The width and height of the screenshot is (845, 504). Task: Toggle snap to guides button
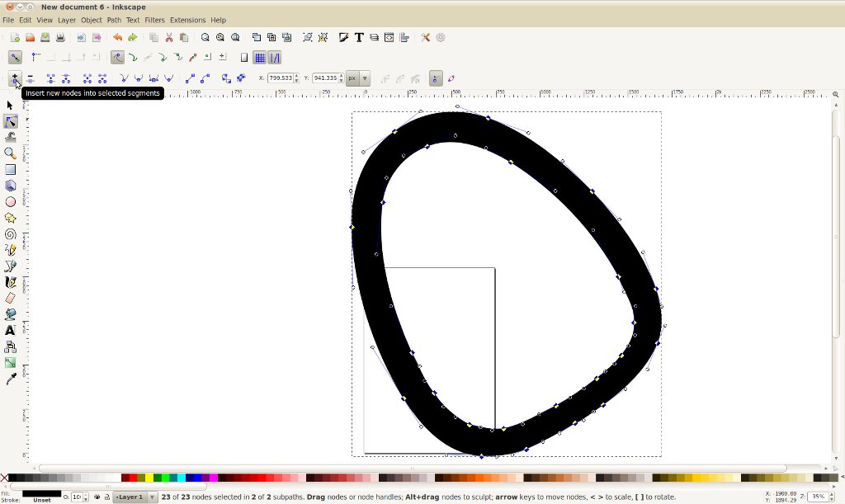point(275,58)
